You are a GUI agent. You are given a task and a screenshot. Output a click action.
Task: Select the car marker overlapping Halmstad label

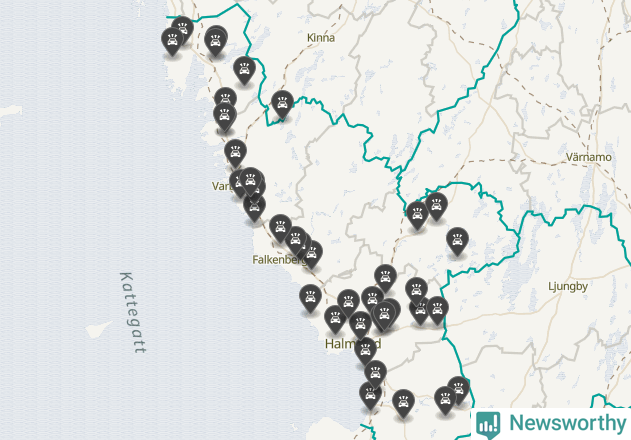[365, 351]
